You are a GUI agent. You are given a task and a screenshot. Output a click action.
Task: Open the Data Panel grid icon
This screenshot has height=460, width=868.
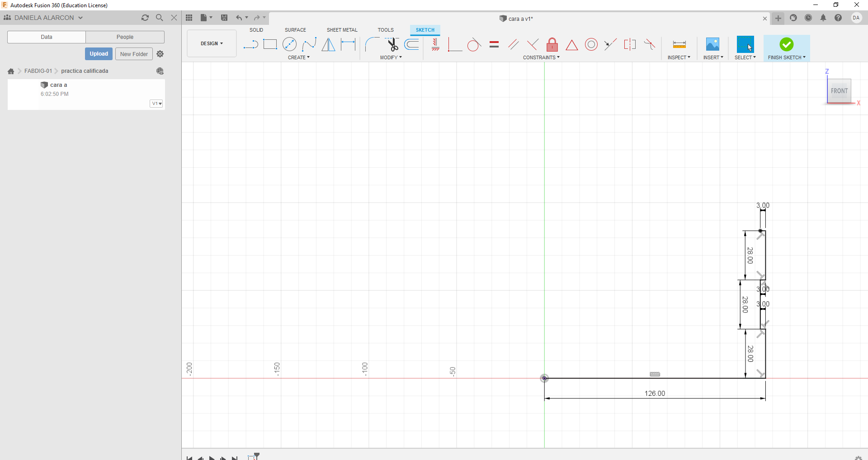189,18
